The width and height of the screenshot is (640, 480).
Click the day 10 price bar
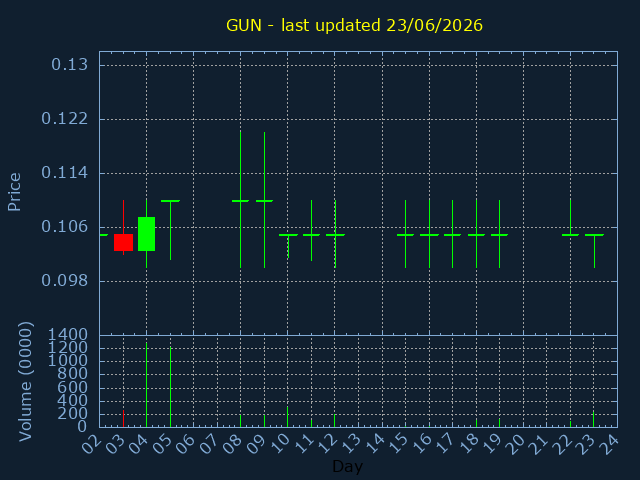[x=288, y=246]
